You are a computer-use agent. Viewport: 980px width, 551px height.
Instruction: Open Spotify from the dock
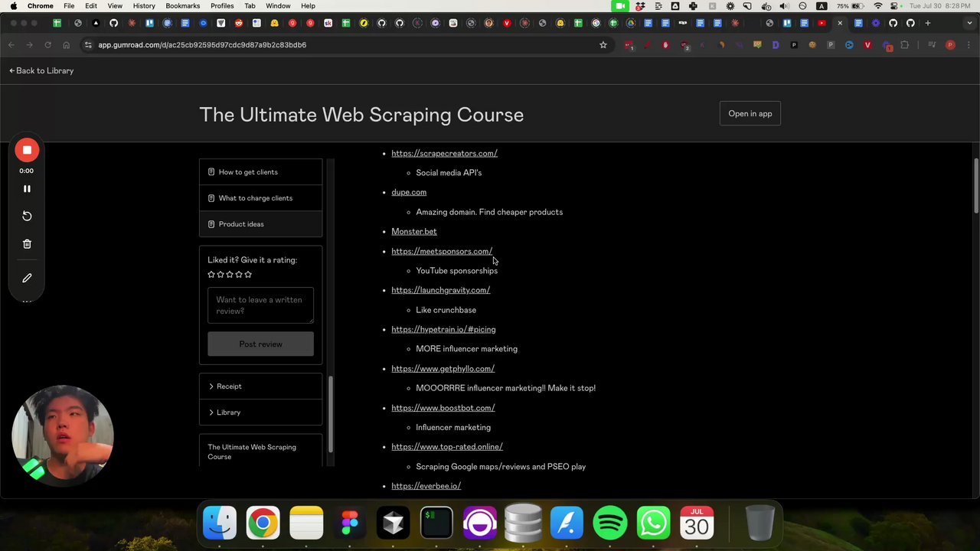(x=610, y=523)
